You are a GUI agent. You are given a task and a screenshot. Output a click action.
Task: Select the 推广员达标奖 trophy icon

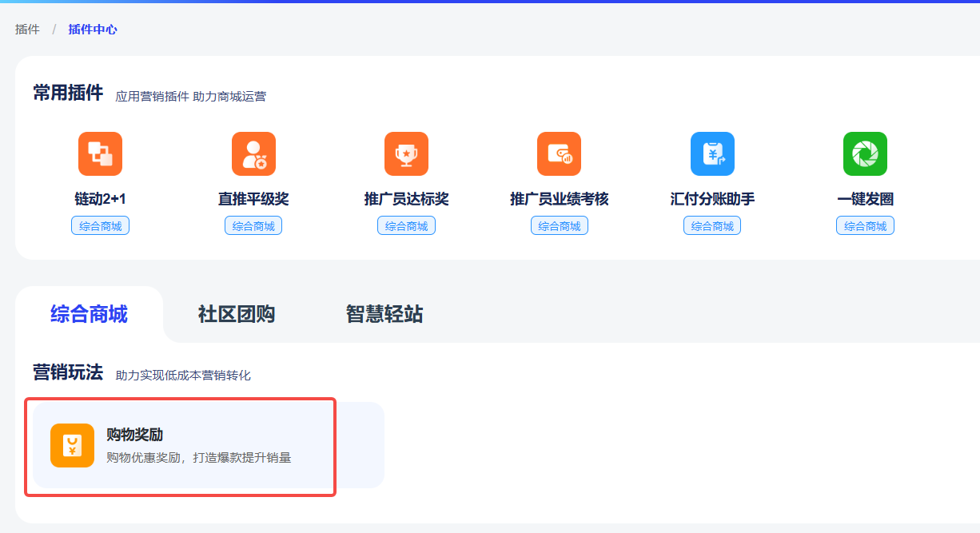point(406,153)
